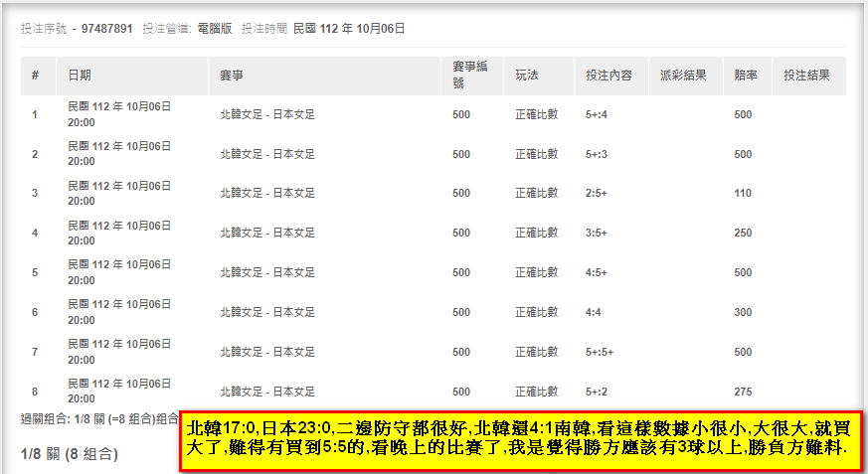This screenshot has width=868, height=474.
Task: Click the match name in row 8
Action: coord(267,393)
